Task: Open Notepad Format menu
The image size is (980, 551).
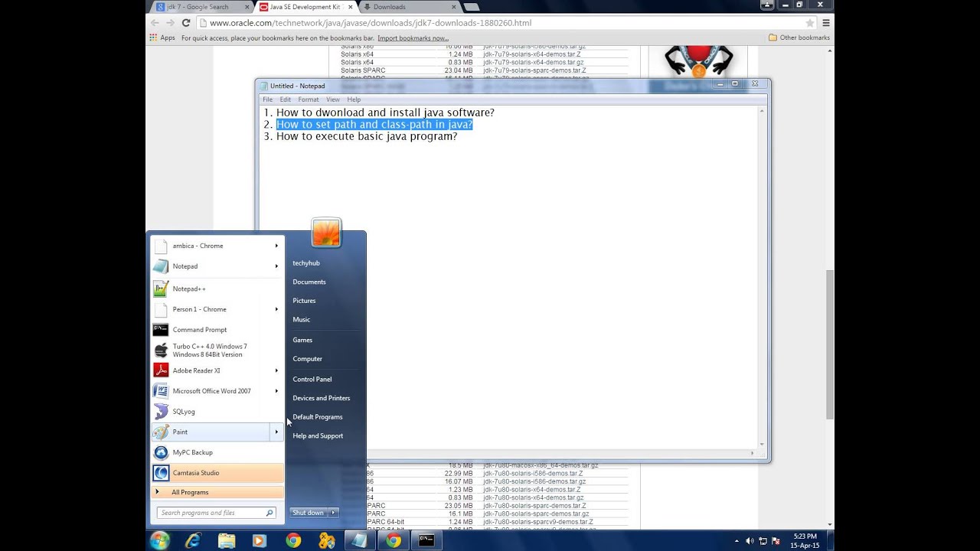Action: 309,99
